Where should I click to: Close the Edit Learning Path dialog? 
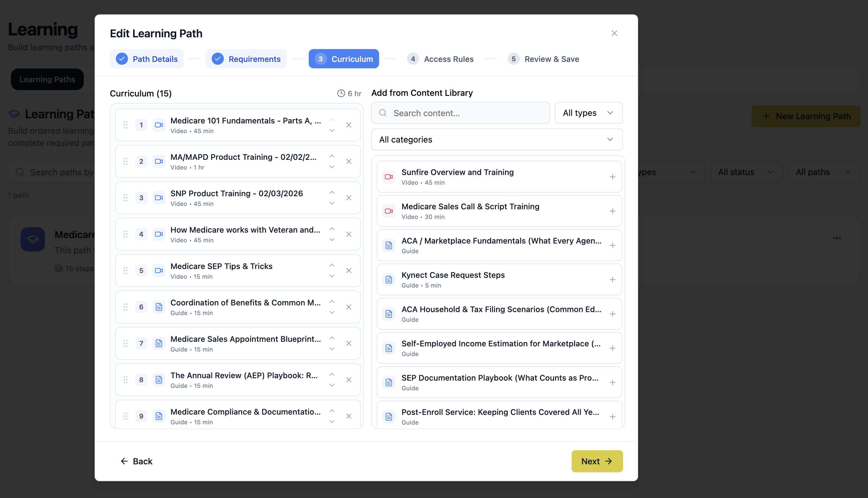point(614,33)
